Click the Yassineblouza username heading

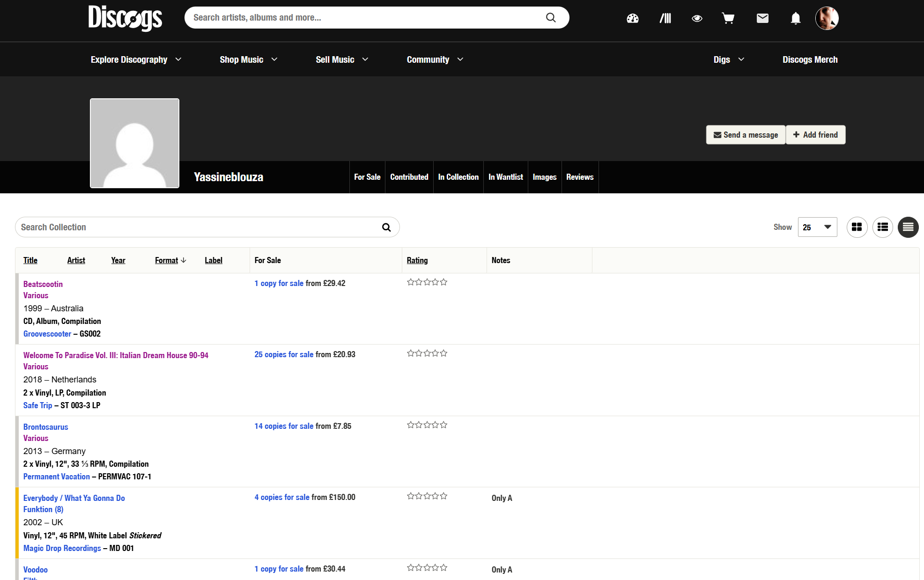(x=229, y=177)
